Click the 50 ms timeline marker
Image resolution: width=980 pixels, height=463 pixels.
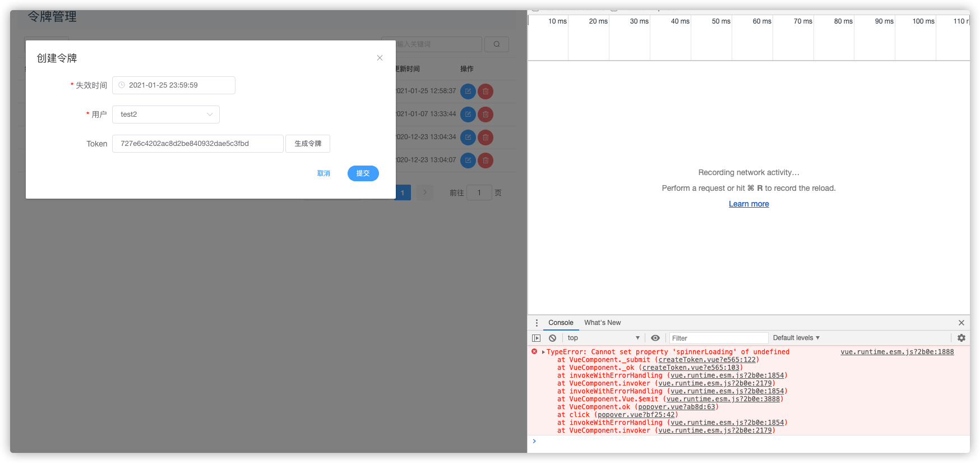pyautogui.click(x=721, y=21)
